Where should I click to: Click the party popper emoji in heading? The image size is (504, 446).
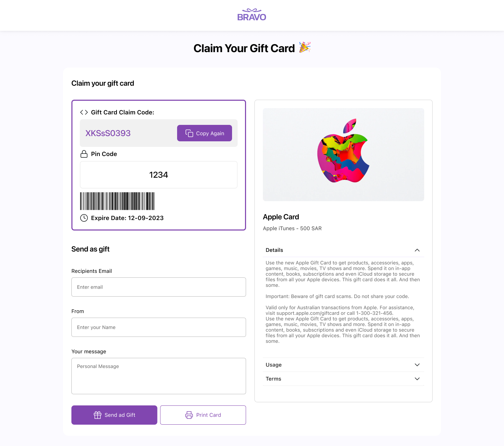[x=305, y=48]
